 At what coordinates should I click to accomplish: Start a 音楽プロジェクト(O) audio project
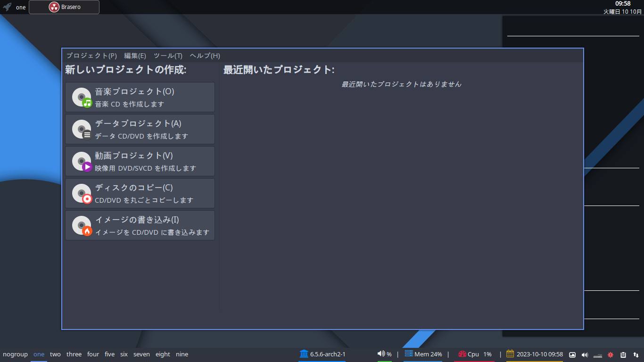[x=140, y=97]
